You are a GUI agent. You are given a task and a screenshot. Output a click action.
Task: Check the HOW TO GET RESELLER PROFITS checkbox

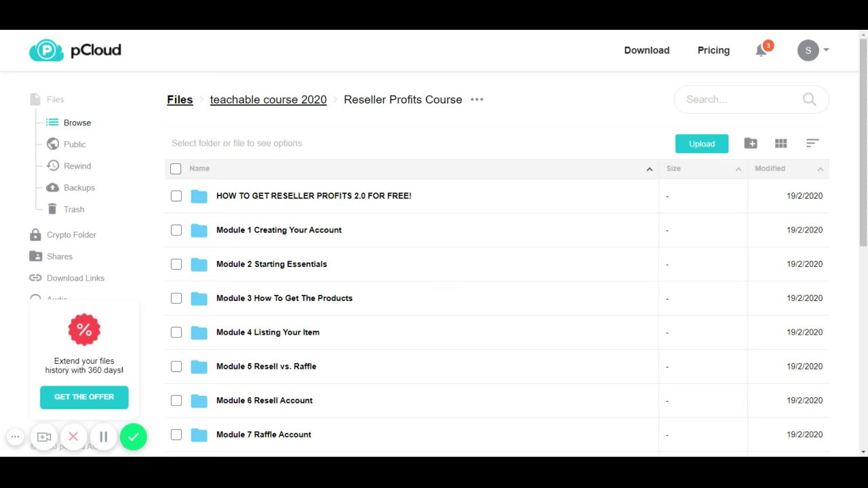click(x=176, y=196)
